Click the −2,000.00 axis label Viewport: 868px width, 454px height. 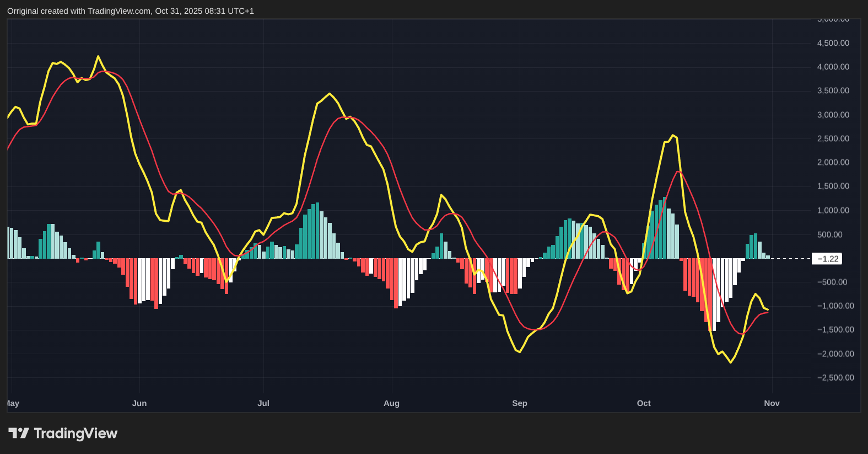[x=835, y=354]
